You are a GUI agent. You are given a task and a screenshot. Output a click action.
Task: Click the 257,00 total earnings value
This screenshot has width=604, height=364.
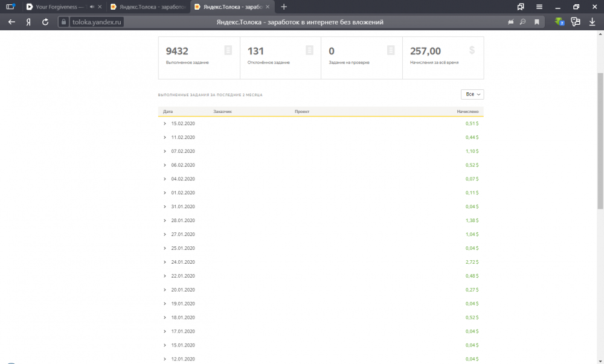click(425, 51)
